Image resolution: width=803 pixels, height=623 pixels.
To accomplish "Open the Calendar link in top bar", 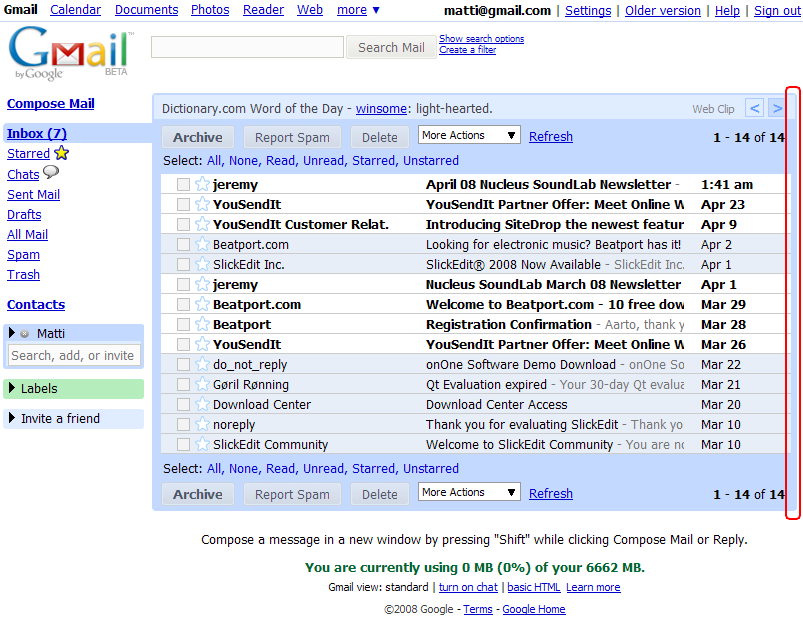I will point(75,10).
